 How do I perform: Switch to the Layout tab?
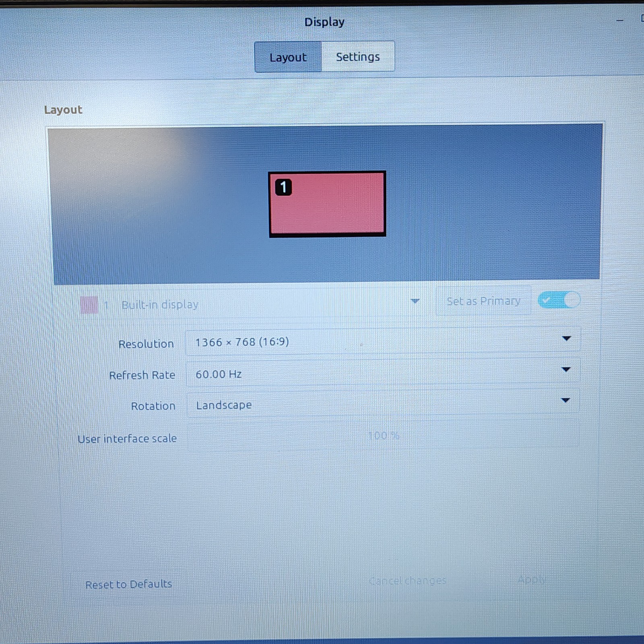[288, 57]
